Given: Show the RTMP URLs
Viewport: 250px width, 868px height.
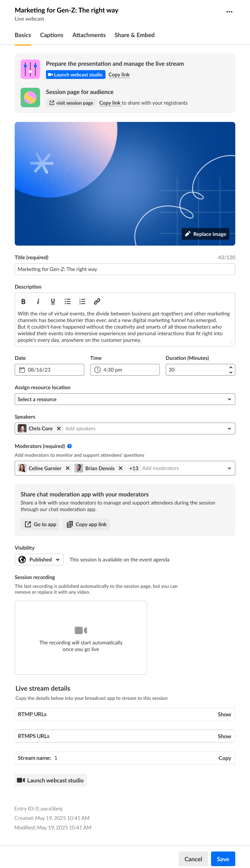Looking at the screenshot, I should click(x=224, y=714).
